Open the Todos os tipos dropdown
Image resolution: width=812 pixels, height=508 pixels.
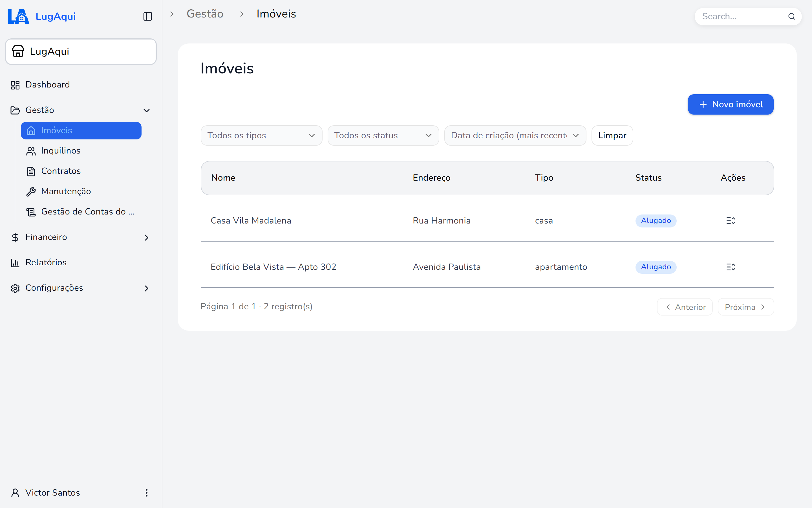[x=261, y=135]
